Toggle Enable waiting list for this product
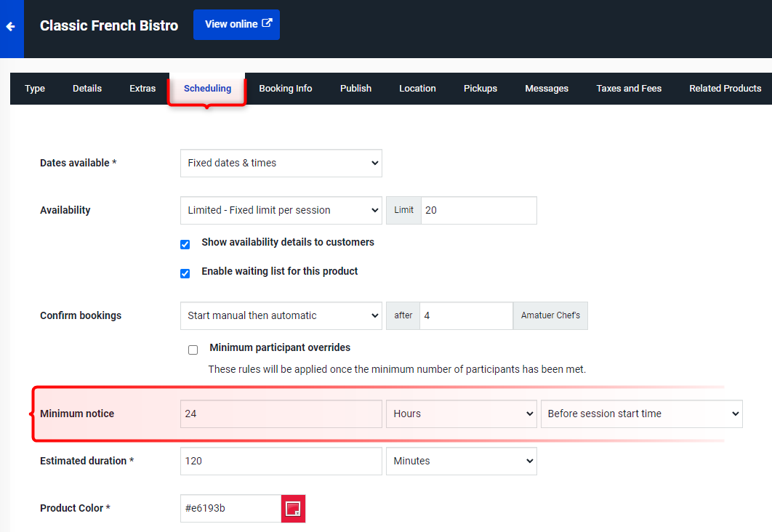Viewport: 772px width, 532px height. coord(185,273)
